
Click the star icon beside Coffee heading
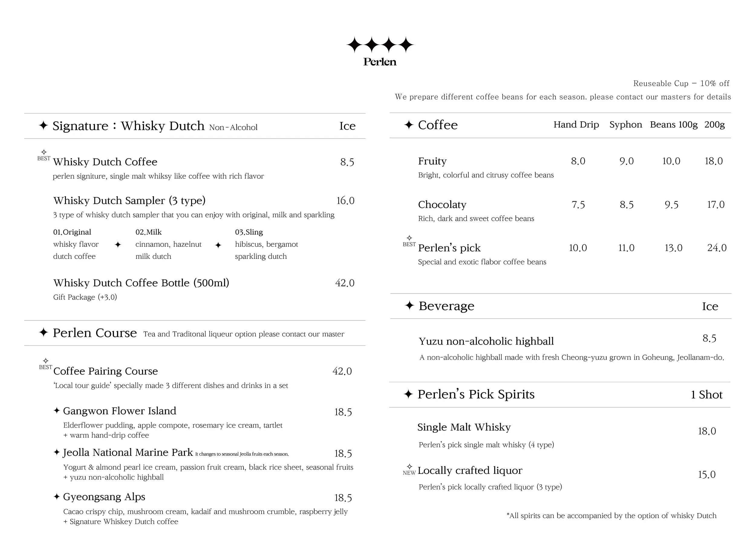click(x=409, y=125)
